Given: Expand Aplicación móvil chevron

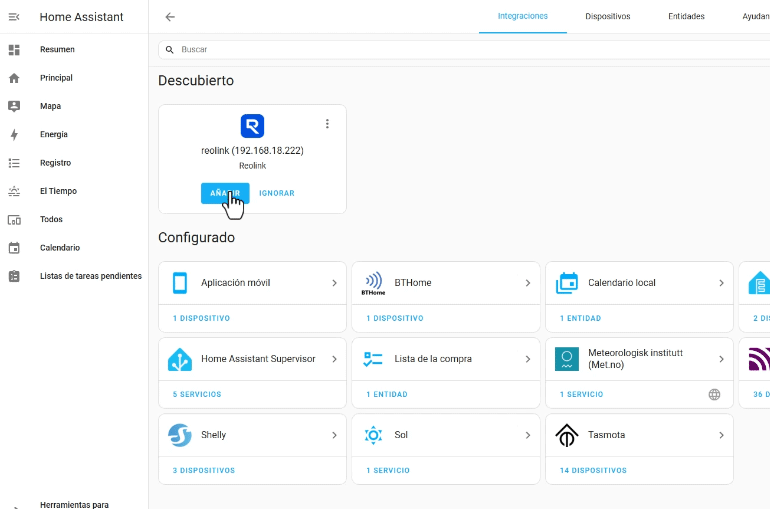Looking at the screenshot, I should click(x=334, y=283).
